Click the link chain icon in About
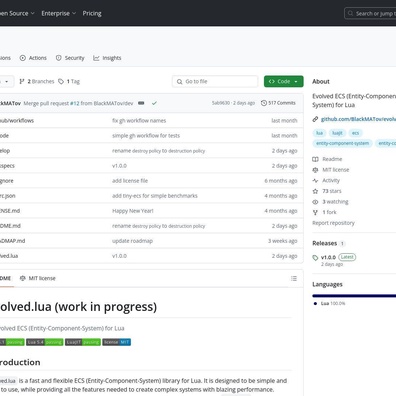 [315, 119]
